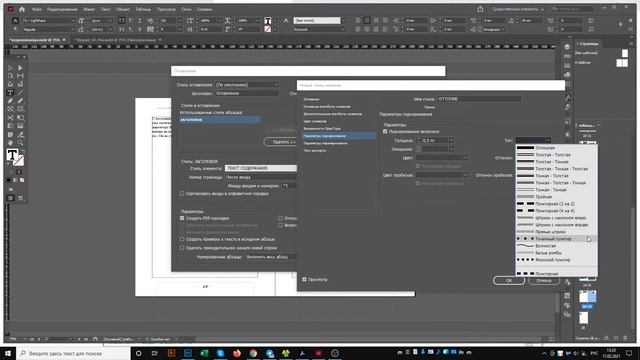Open the underline weight dropdown arrow
This screenshot has height=360, width=640.
(451, 140)
